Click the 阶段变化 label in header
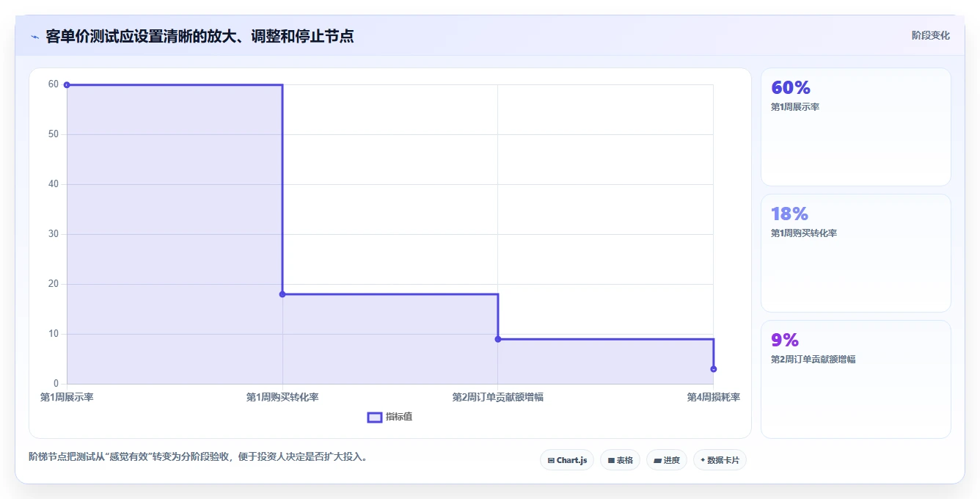980x499 pixels. pos(931,35)
